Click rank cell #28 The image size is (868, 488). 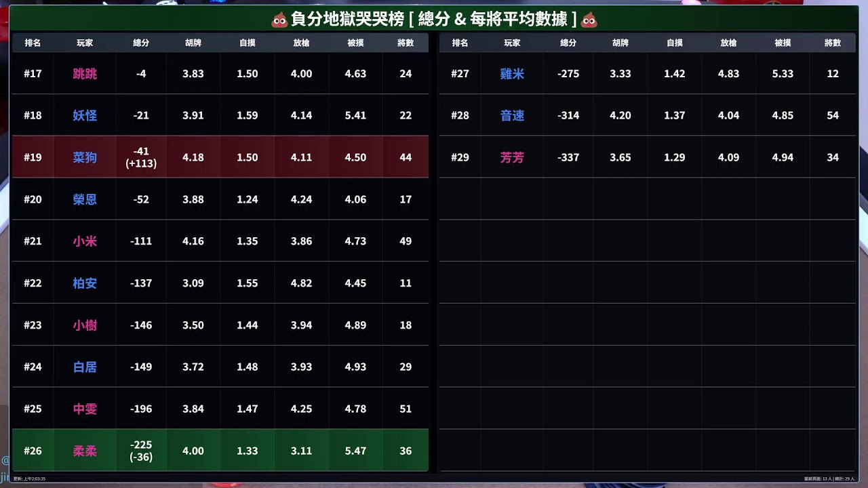460,115
